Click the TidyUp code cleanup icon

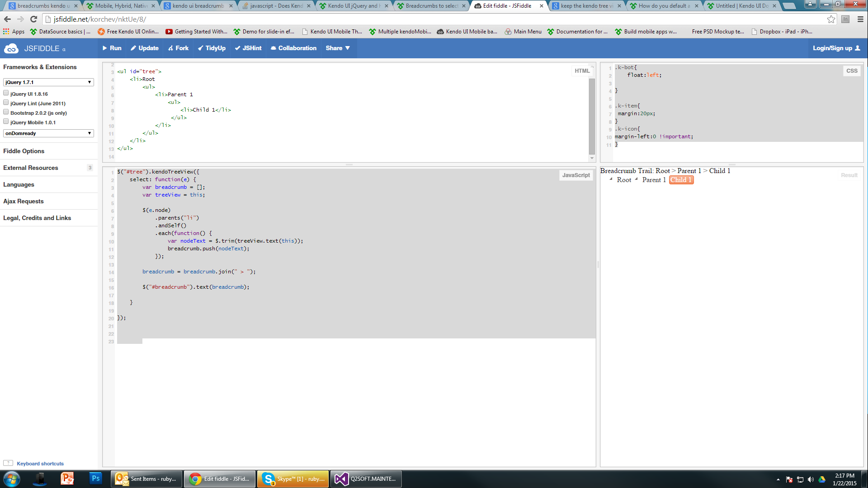(200, 48)
